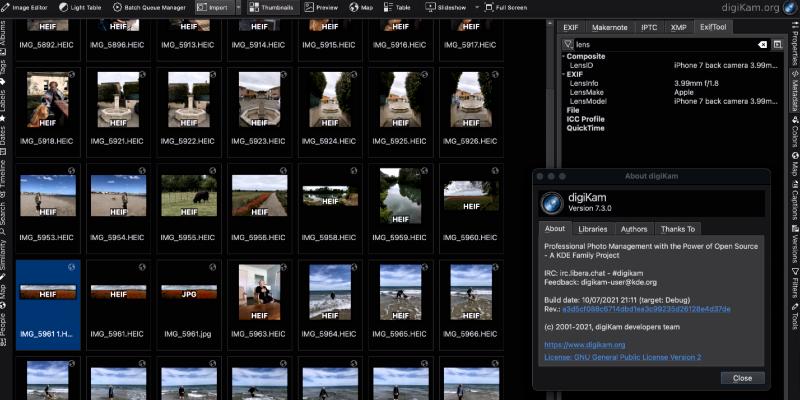Toggle the Thumbnails view mode
The width and height of the screenshot is (800, 400).
coord(270,7)
